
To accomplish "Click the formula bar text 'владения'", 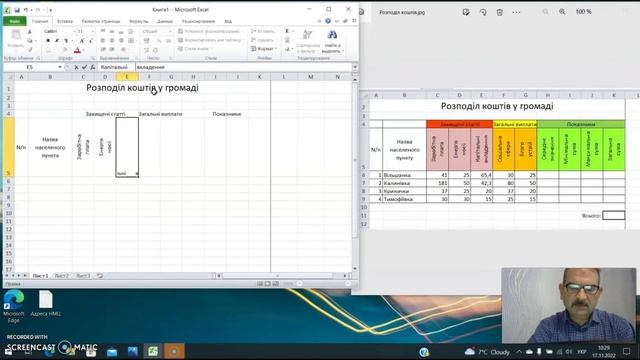I will [x=150, y=67].
